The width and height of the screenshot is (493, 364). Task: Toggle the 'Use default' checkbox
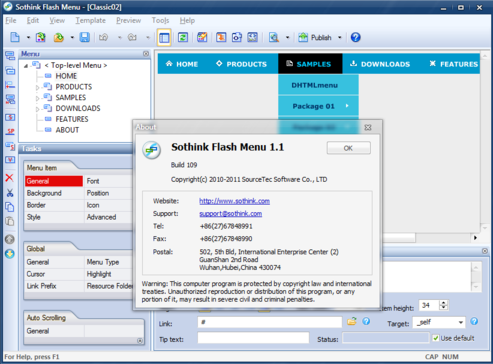tap(435, 338)
